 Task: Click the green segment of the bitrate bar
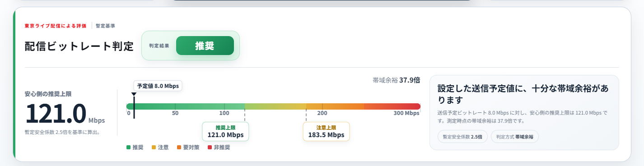(x=186, y=106)
